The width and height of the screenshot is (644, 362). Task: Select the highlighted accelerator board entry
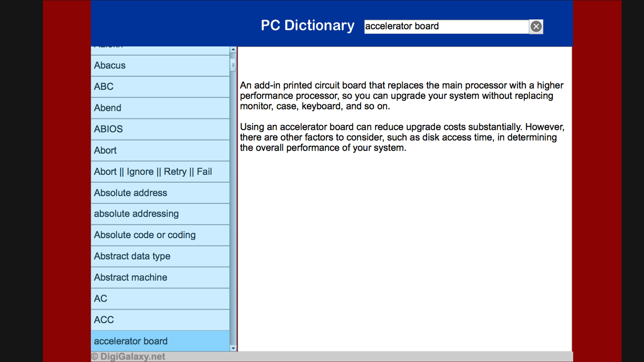point(160,341)
